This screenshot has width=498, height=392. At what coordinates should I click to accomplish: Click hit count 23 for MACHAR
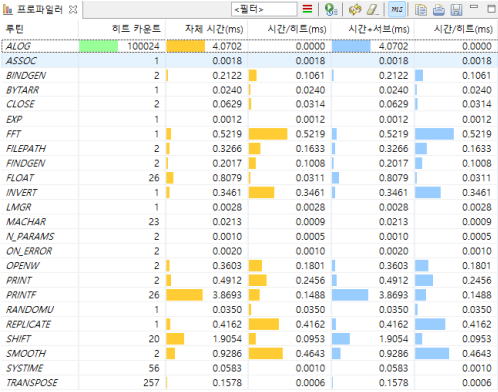tap(154, 222)
